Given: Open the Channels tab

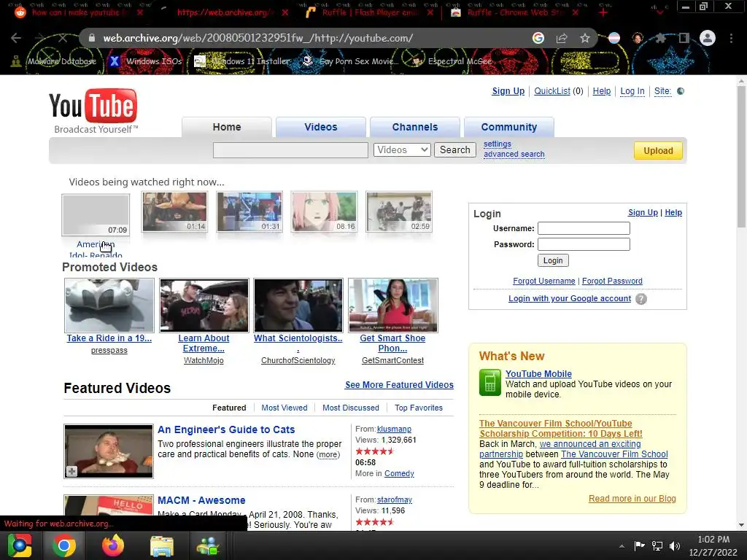Looking at the screenshot, I should point(415,127).
